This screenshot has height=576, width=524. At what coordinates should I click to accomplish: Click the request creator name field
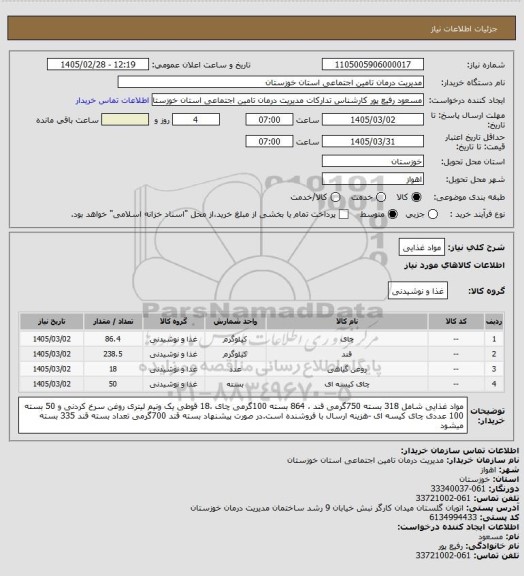click(x=288, y=100)
